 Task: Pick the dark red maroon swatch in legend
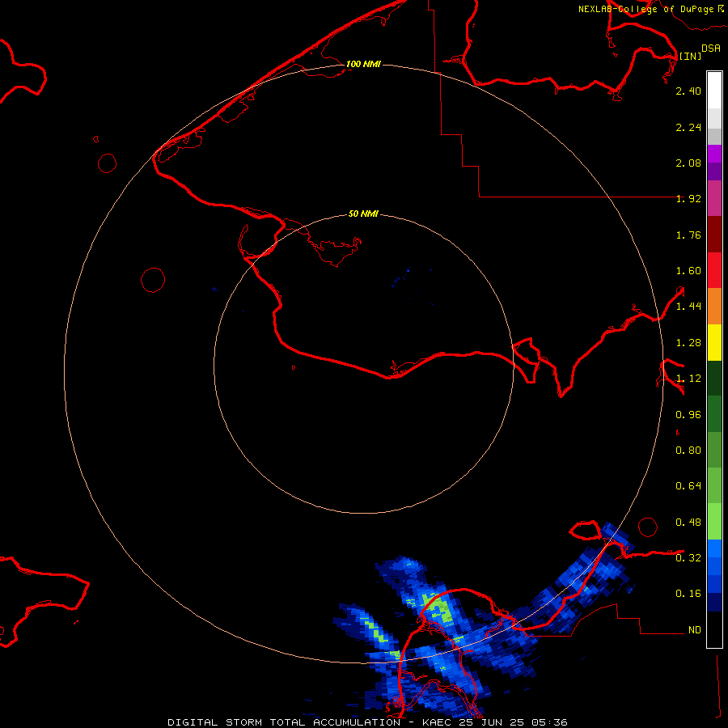point(714,235)
